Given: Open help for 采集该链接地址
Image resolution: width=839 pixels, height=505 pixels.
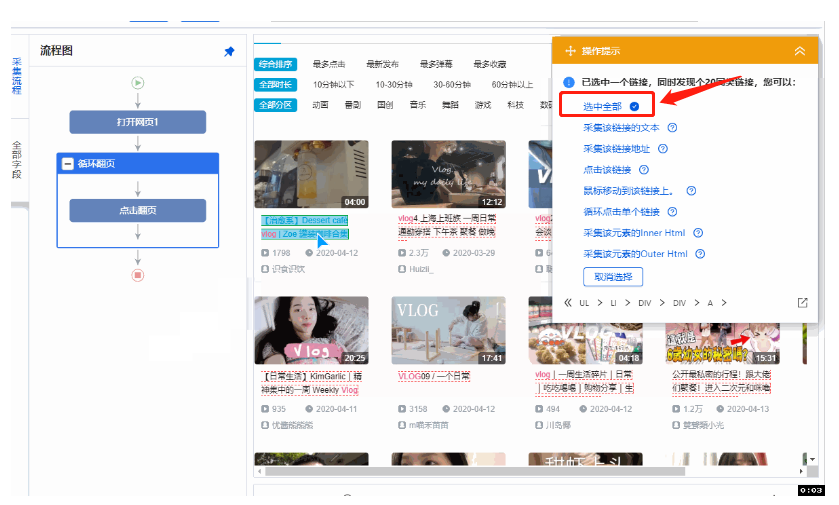Looking at the screenshot, I should point(663,149).
